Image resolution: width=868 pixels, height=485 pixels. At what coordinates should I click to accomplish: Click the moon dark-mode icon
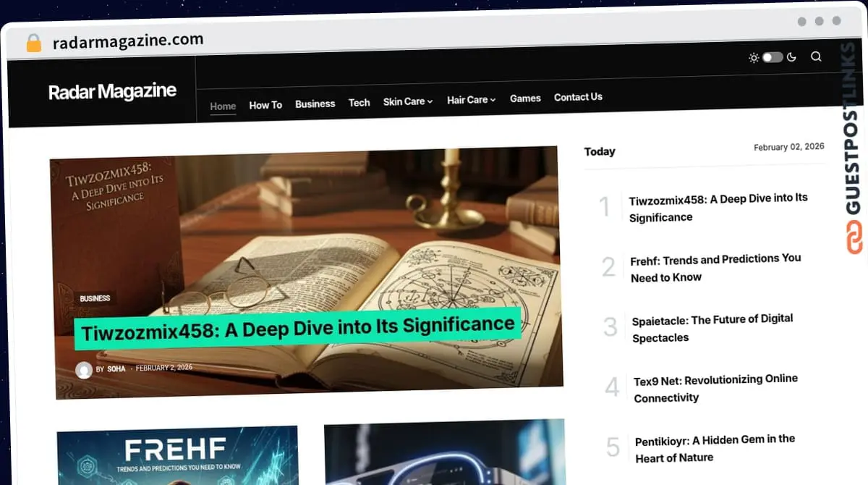pos(791,56)
